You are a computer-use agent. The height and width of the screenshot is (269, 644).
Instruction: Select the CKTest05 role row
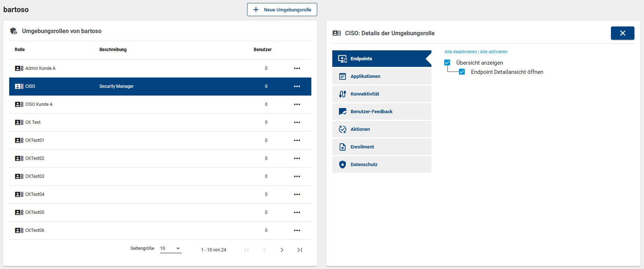[35, 212]
